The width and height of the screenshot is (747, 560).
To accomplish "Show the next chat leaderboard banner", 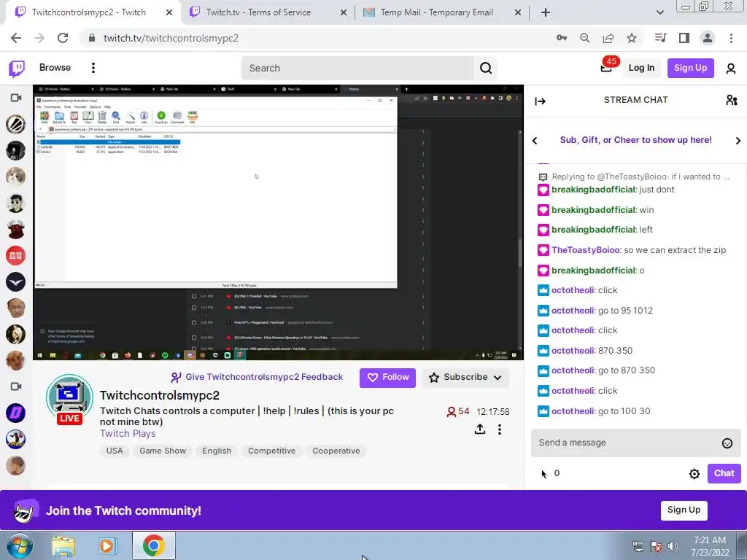I will point(738,141).
